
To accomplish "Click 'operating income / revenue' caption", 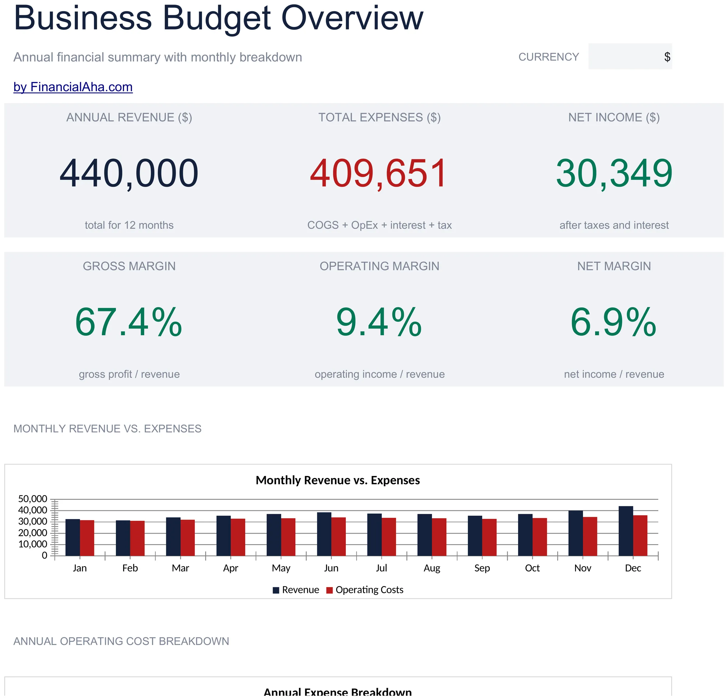I will click(x=379, y=374).
